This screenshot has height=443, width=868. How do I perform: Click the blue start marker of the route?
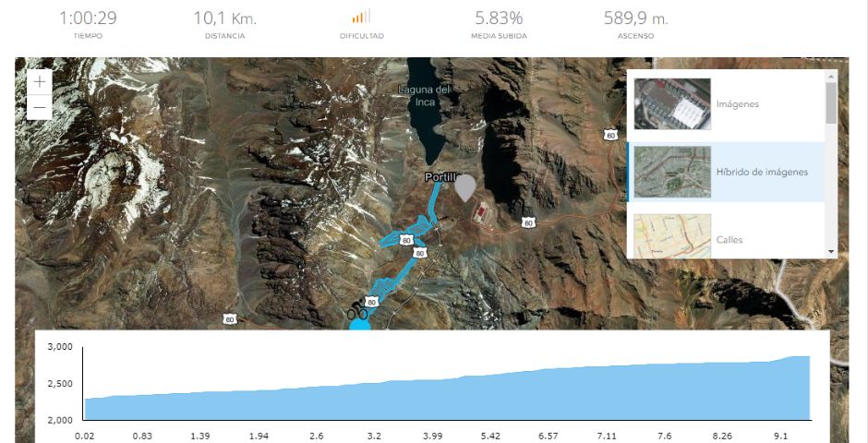(360, 324)
